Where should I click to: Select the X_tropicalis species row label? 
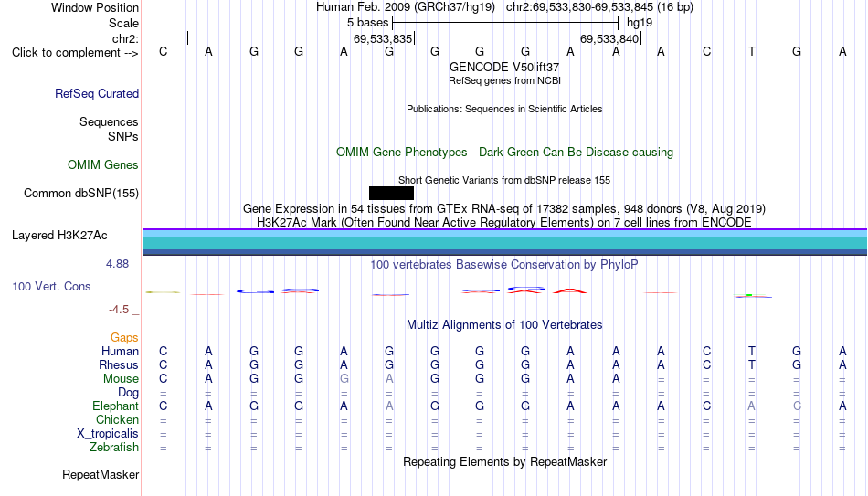[108, 434]
